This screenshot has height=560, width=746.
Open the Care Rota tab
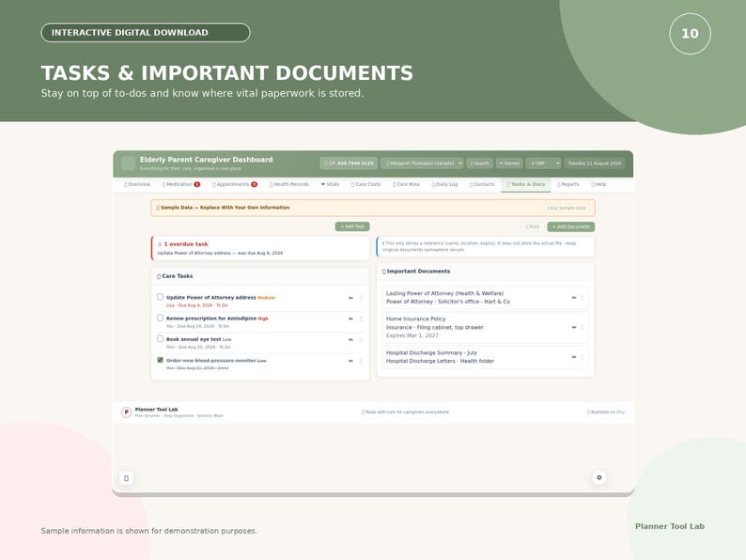406,184
